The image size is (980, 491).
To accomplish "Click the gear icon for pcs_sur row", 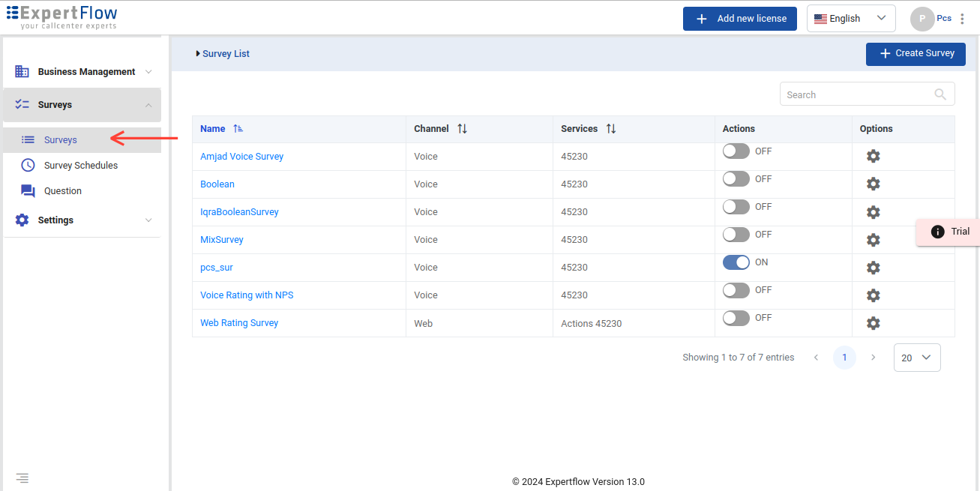I will 873,268.
